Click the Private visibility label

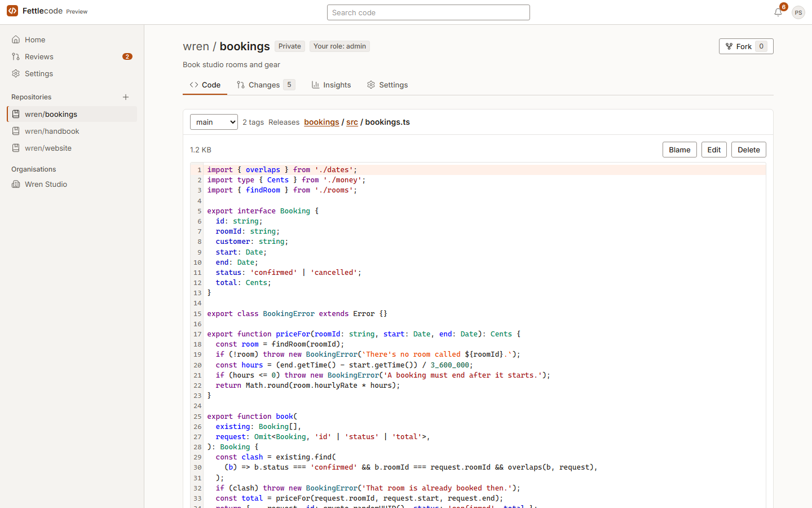coord(290,46)
